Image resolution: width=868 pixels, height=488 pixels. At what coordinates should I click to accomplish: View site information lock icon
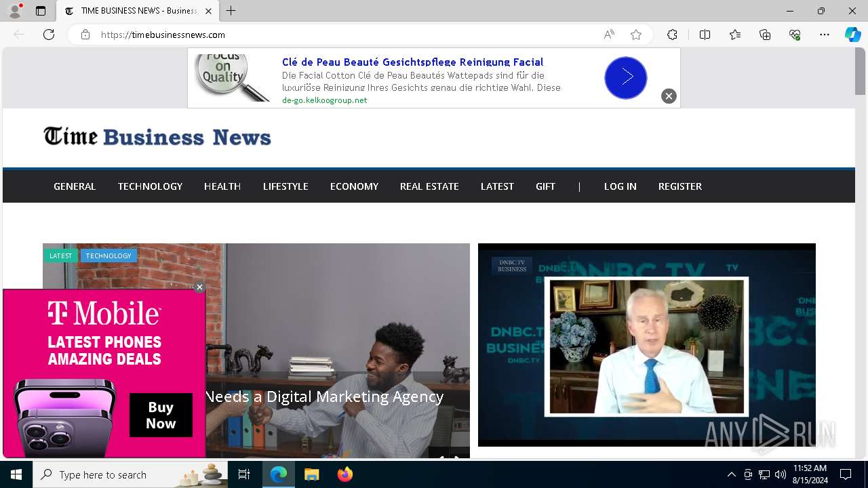[85, 35]
